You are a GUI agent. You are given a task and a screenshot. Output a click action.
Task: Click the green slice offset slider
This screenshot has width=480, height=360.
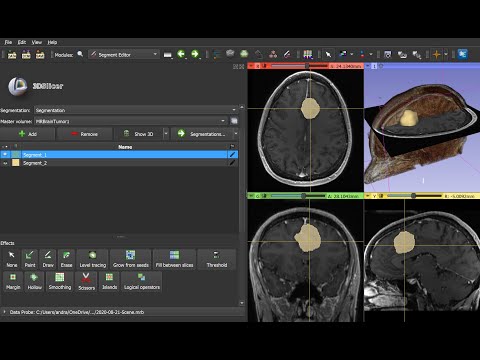point(298,196)
